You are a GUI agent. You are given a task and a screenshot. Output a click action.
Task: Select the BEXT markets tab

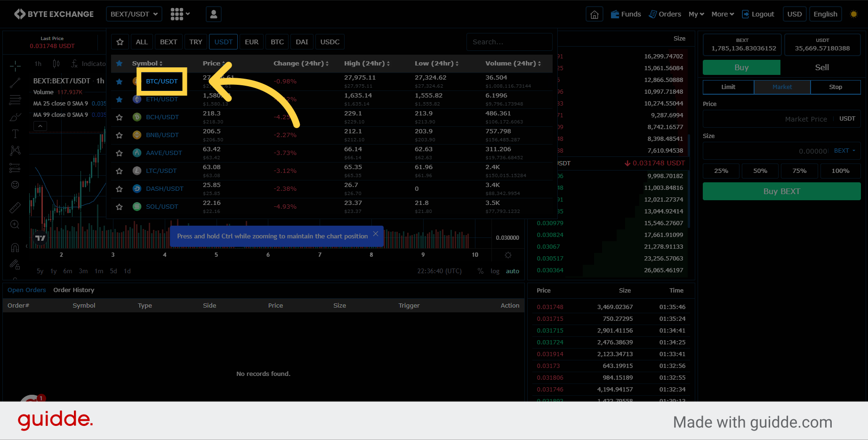169,42
